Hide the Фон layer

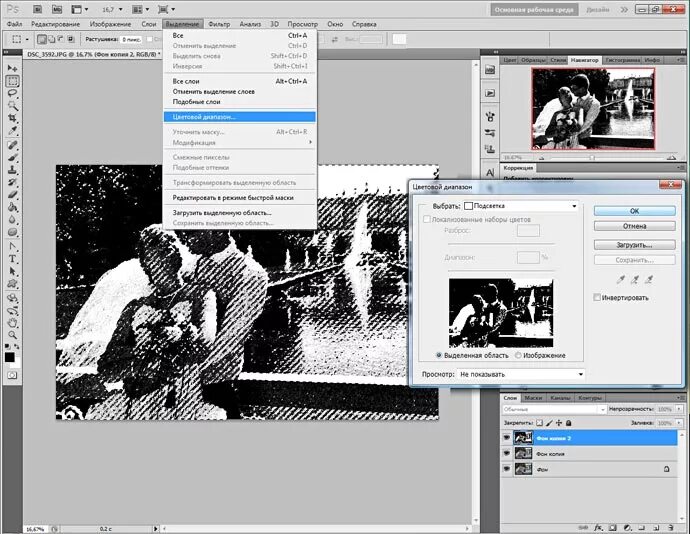click(506, 469)
